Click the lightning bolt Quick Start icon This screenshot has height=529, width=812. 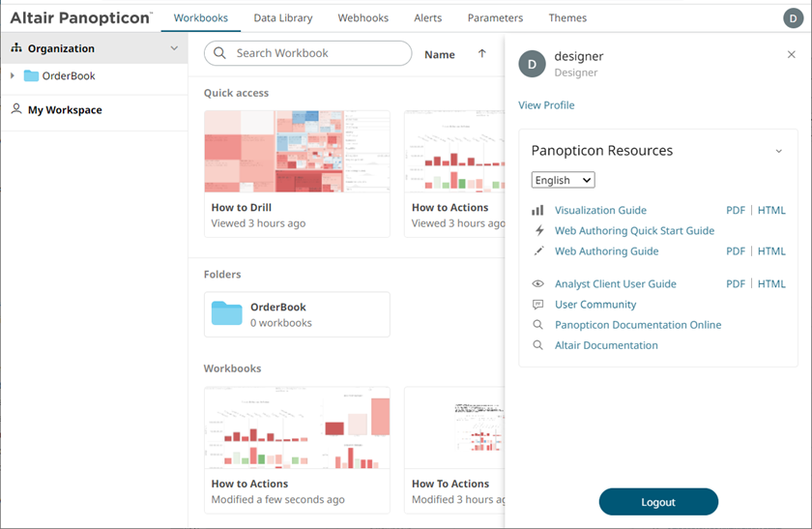tap(539, 230)
